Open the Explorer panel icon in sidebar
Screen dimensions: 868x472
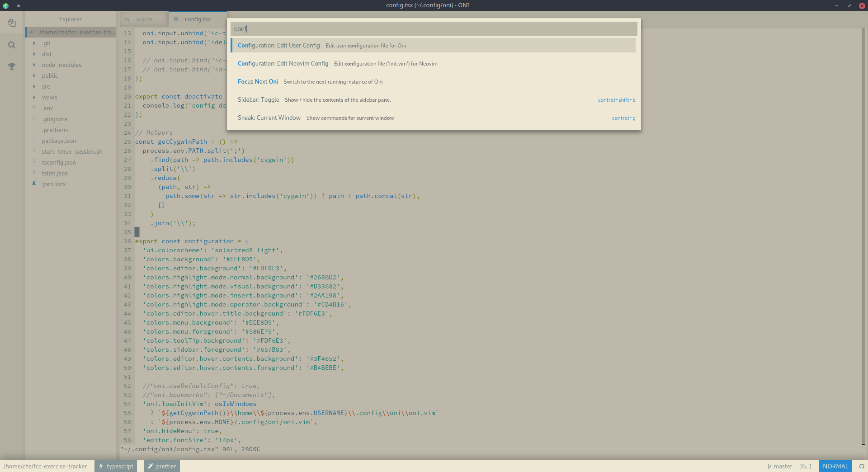pos(11,23)
